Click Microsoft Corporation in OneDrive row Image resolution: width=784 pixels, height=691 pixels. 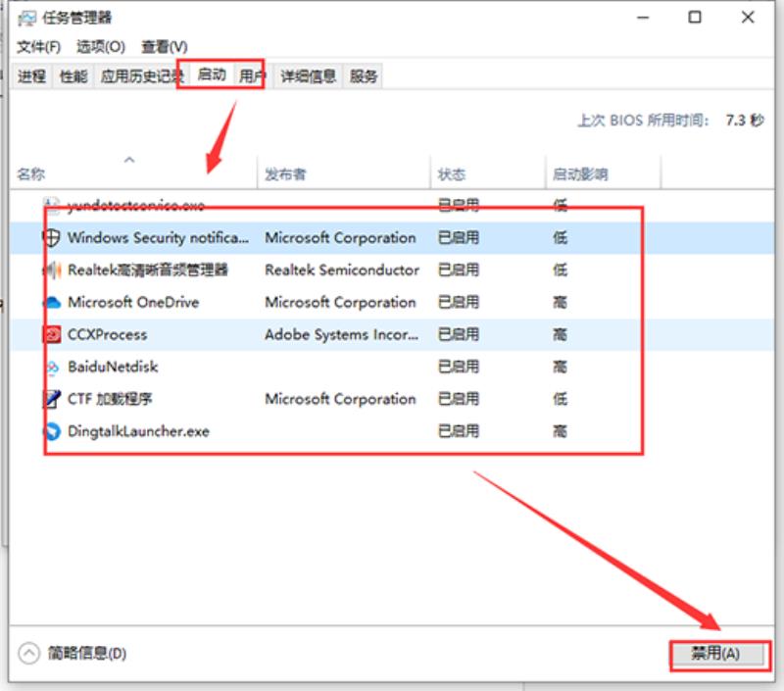tap(340, 303)
